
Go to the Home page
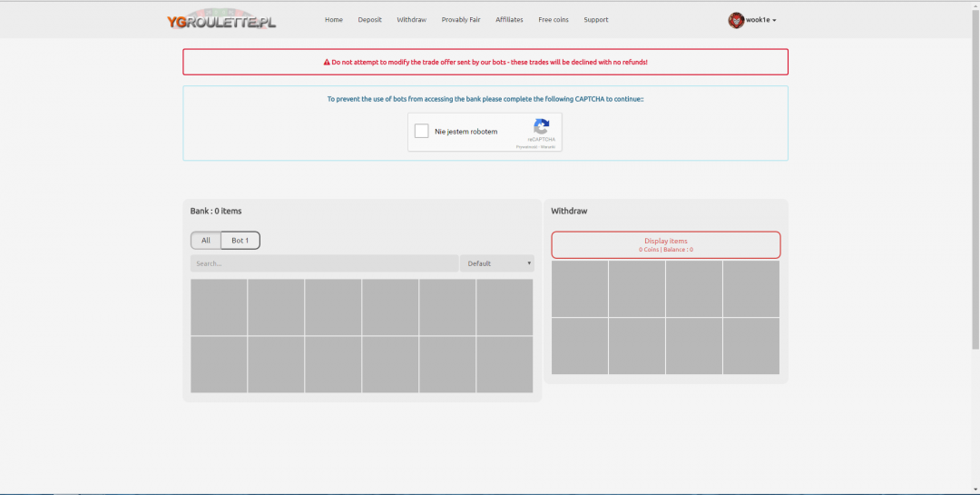334,20
